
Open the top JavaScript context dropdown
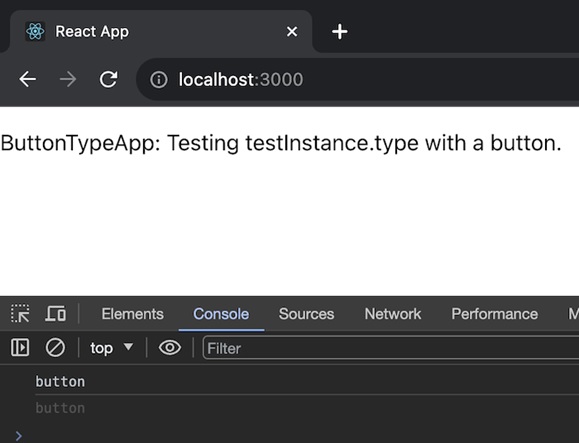coord(111,348)
